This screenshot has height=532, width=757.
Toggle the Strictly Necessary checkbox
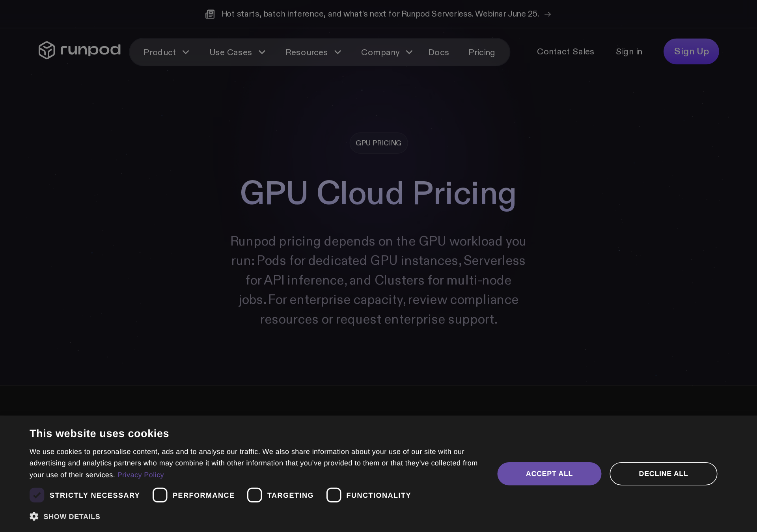pyautogui.click(x=37, y=495)
